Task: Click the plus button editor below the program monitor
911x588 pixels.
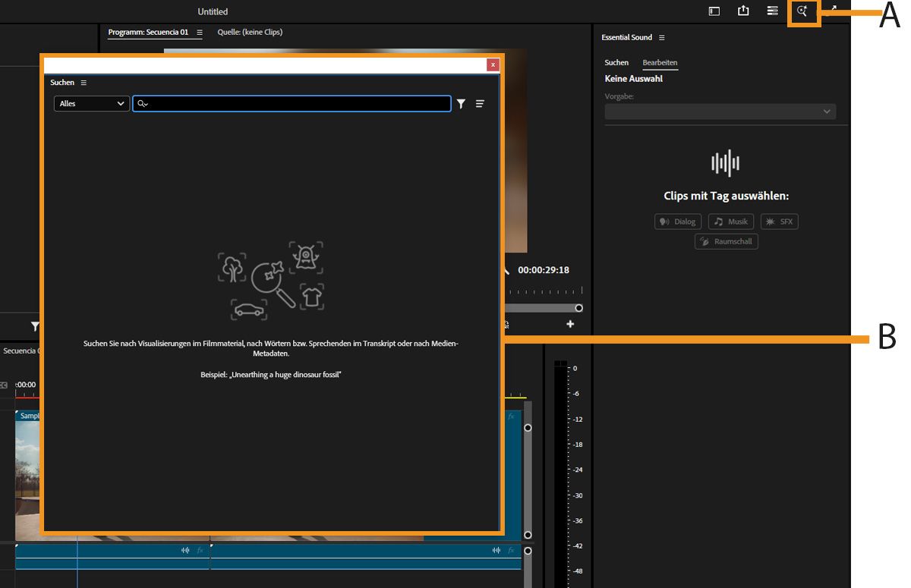Action: click(x=570, y=325)
